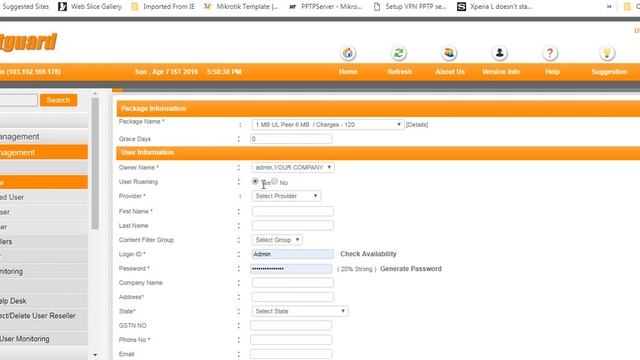
Task: Click the Address input field
Action: [293, 297]
